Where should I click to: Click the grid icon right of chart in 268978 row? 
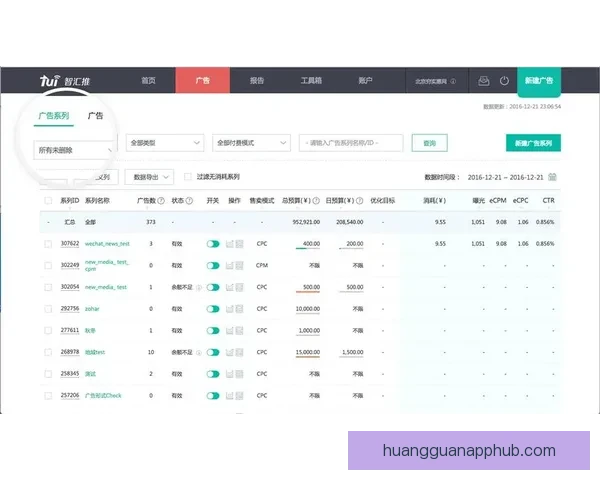pyautogui.click(x=240, y=352)
